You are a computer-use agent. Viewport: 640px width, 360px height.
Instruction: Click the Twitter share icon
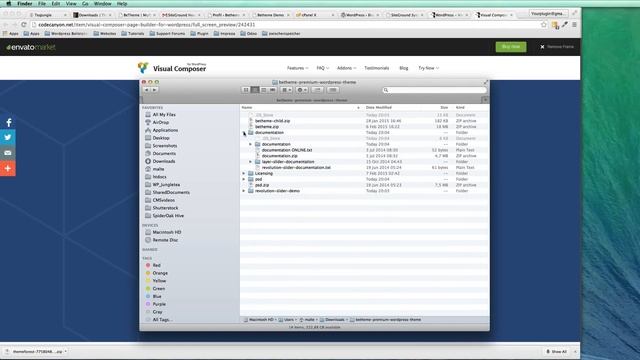click(x=8, y=138)
